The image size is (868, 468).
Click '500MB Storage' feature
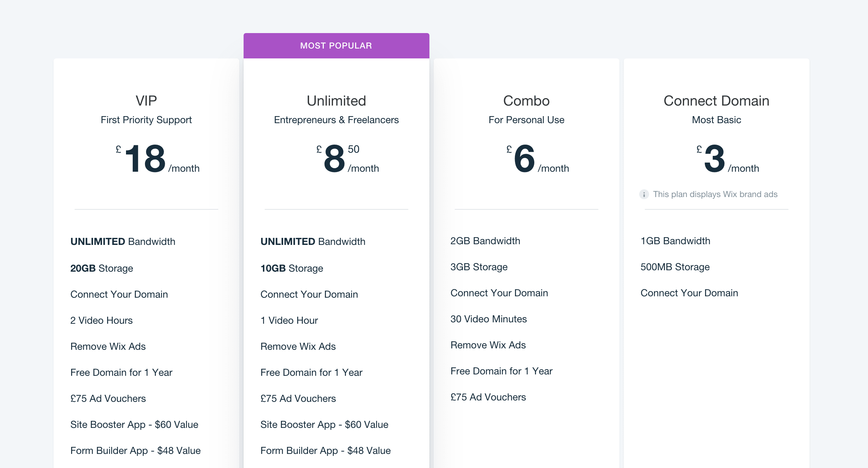pos(675,267)
